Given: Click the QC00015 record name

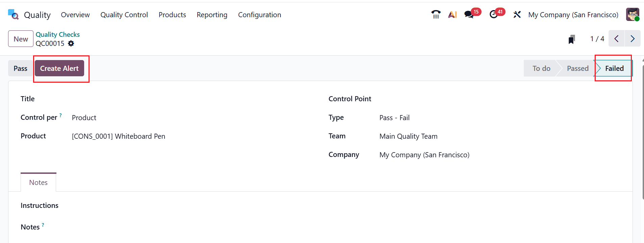Looking at the screenshot, I should [50, 44].
